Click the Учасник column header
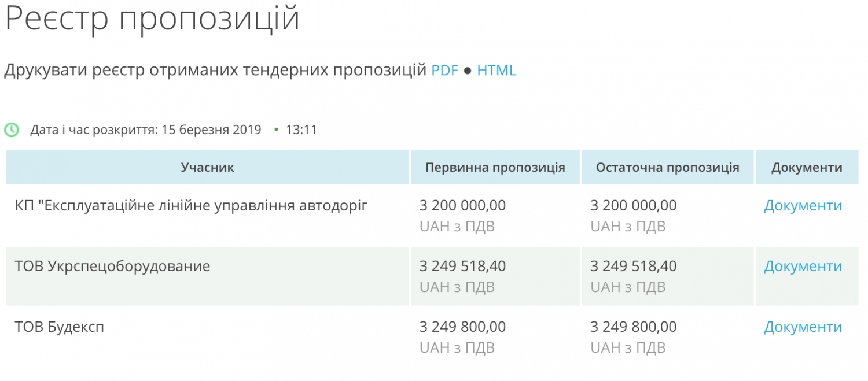This screenshot has height=381, width=868. point(207,168)
